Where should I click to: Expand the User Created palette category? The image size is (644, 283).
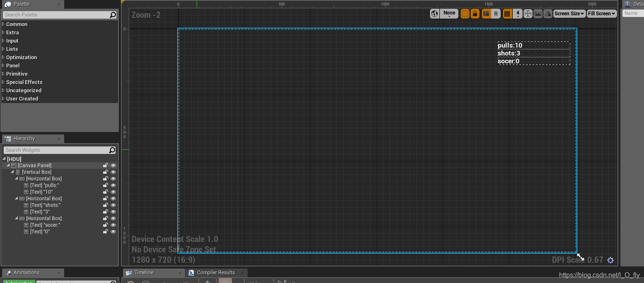(3, 98)
